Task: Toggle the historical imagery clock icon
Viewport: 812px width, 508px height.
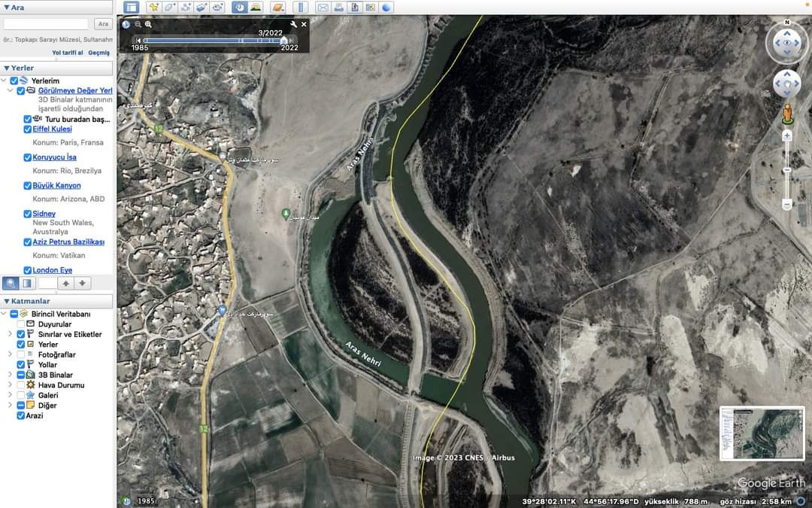Action: (x=240, y=8)
